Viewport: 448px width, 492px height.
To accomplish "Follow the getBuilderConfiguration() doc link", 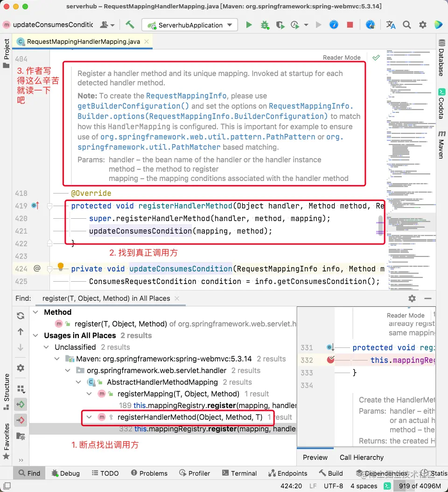I will pyautogui.click(x=133, y=106).
